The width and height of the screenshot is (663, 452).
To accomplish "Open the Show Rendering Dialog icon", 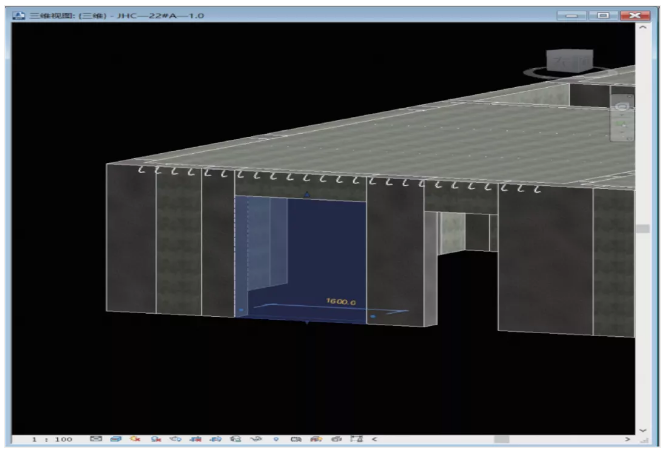I will click(x=175, y=439).
